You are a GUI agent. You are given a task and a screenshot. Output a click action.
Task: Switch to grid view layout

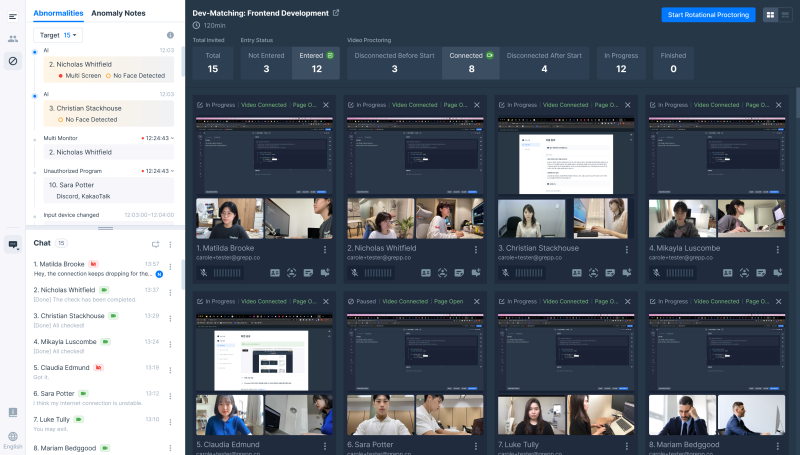(770, 14)
